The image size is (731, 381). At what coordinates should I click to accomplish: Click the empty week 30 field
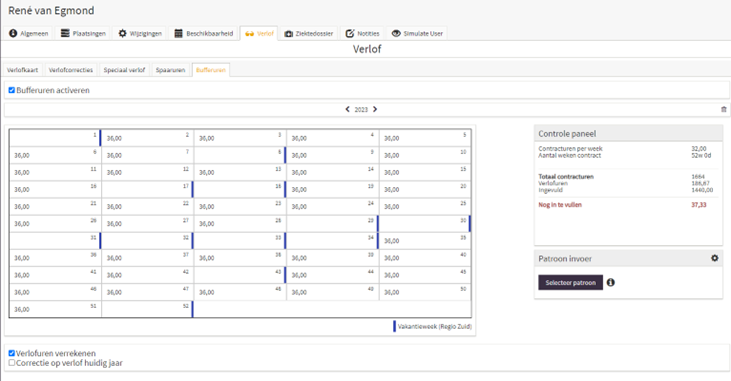pos(425,224)
